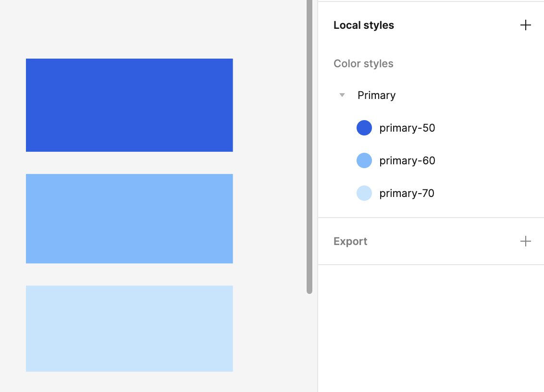The height and width of the screenshot is (392, 544).
Task: Click the Export section label
Action: coord(350,242)
